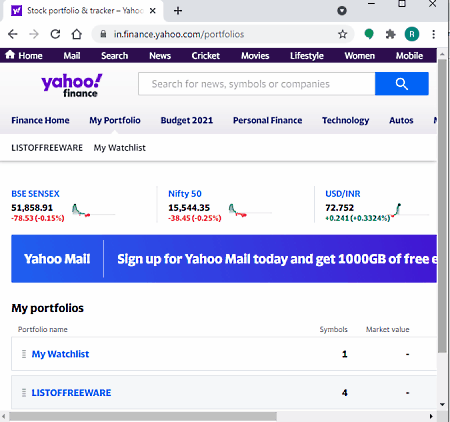Close the Yahoo Stock portfolio tab
The image size is (450, 422).
point(153,11)
